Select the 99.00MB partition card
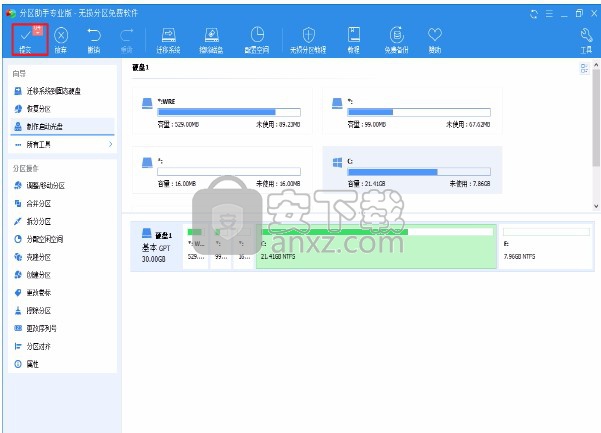Screen dimensions: 601x433 click(412, 111)
